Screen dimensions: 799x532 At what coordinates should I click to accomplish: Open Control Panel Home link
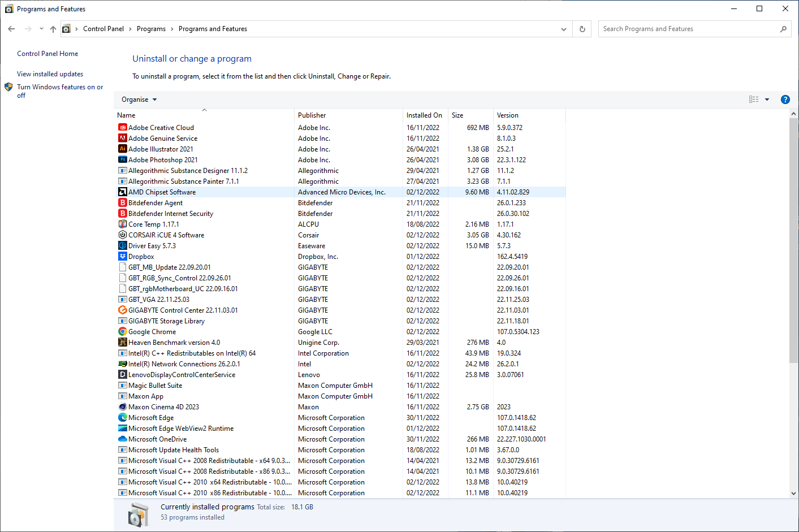point(47,54)
